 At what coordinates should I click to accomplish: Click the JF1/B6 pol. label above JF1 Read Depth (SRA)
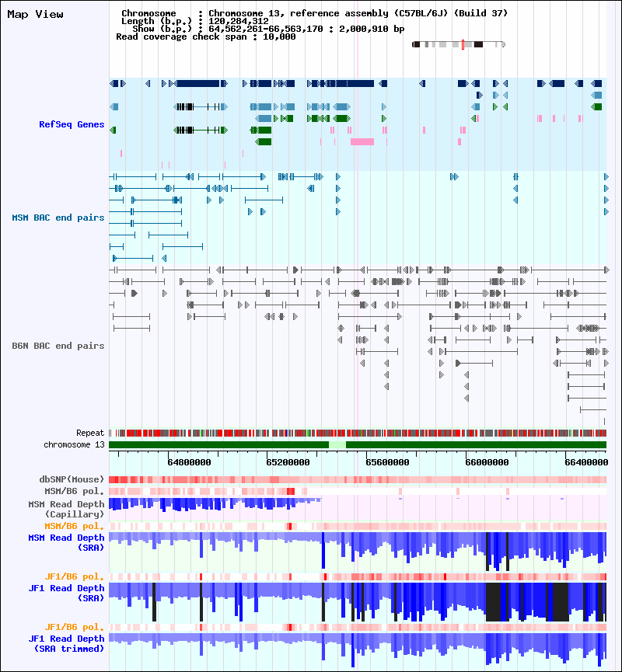(74, 576)
